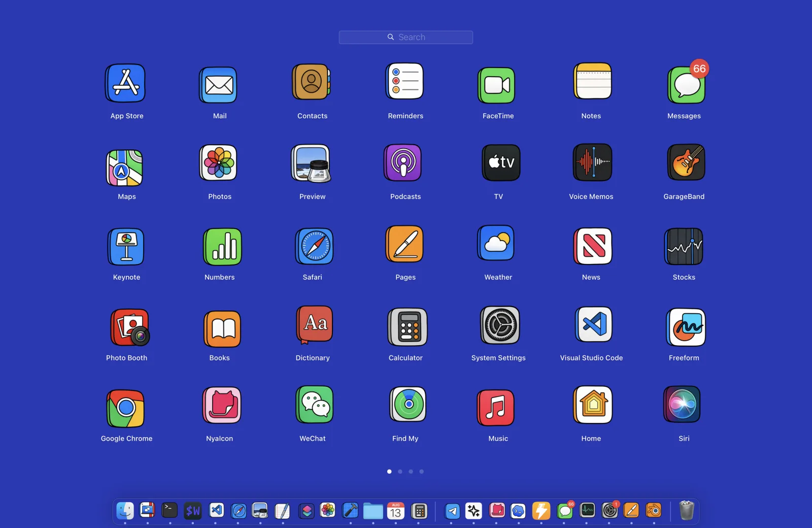The image size is (812, 528).
Task: Jump to the fourth Launchpad page dot
Action: coord(421,472)
